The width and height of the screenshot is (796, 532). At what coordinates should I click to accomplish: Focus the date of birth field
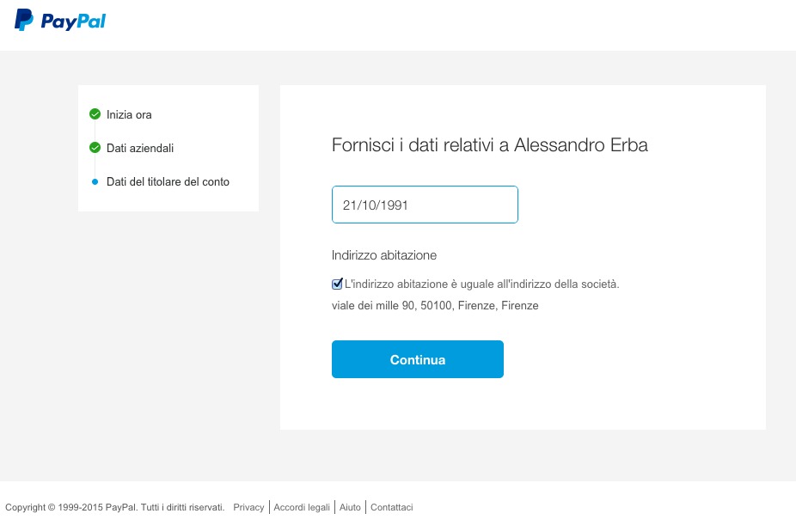[425, 205]
